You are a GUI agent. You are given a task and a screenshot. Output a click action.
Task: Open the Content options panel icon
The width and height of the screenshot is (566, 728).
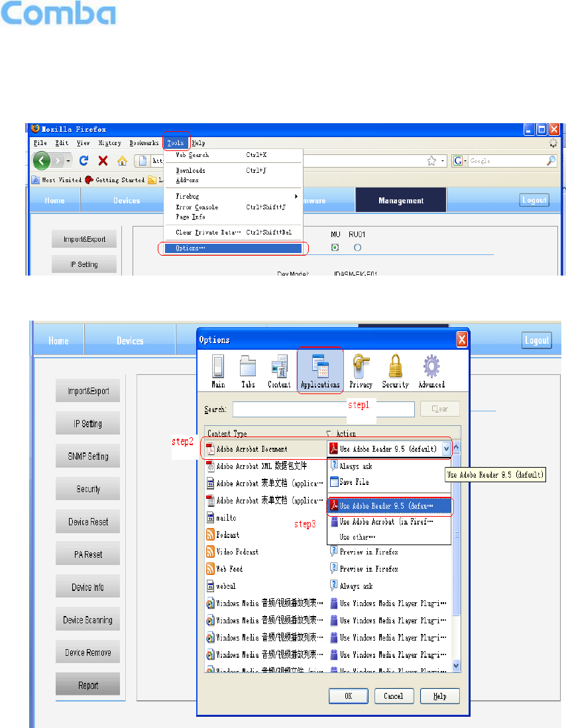[279, 371]
